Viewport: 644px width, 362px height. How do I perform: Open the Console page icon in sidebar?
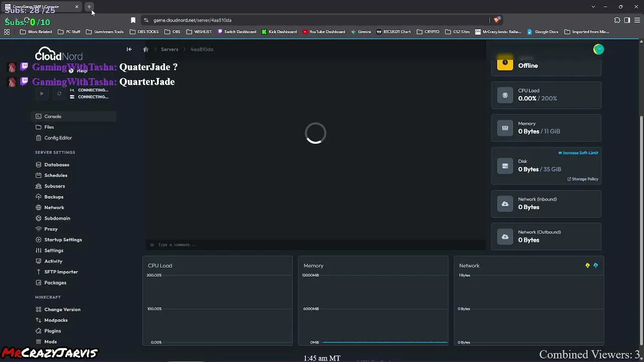coord(39,117)
